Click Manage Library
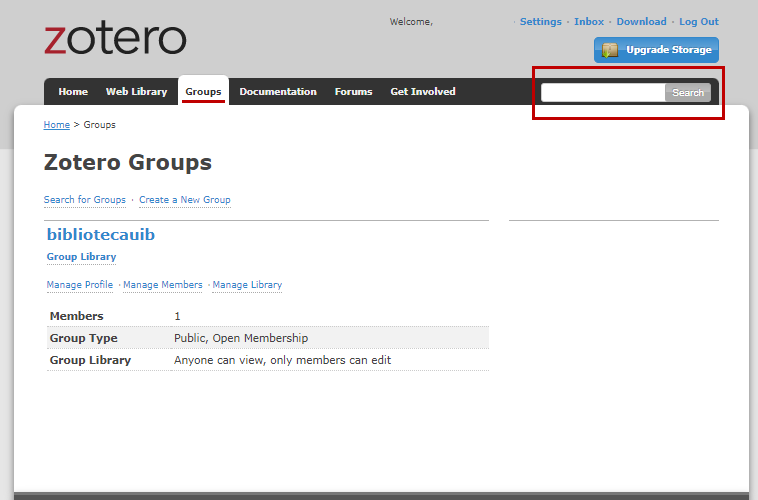Image resolution: width=758 pixels, height=500 pixels. click(247, 285)
